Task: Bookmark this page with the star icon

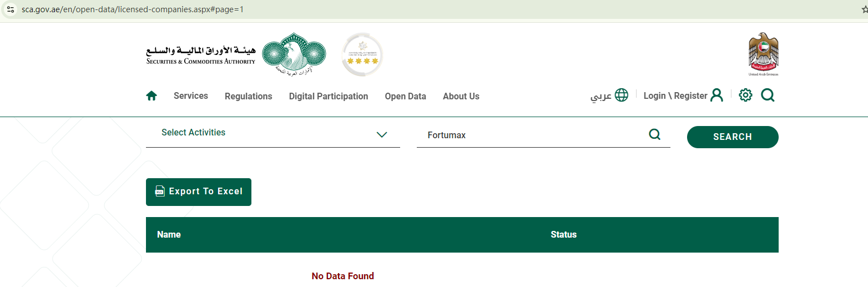Action: [864, 9]
